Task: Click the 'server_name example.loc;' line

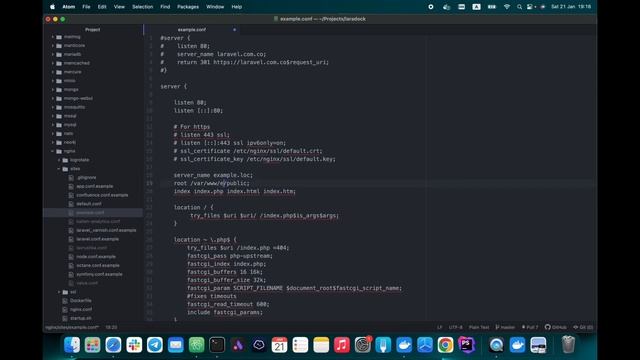Action: coord(213,175)
